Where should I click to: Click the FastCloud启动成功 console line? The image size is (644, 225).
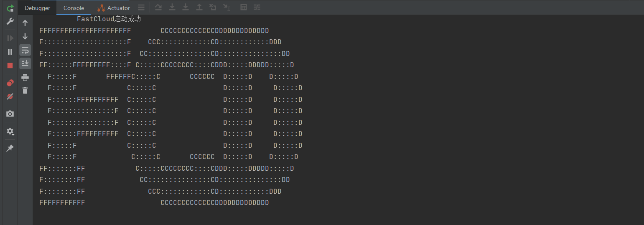[x=109, y=19]
